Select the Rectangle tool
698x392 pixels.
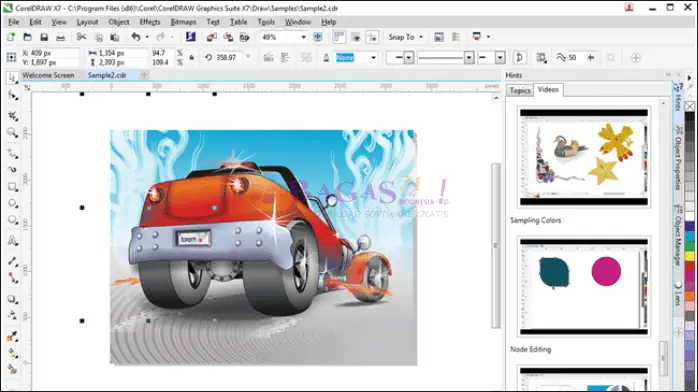point(12,186)
